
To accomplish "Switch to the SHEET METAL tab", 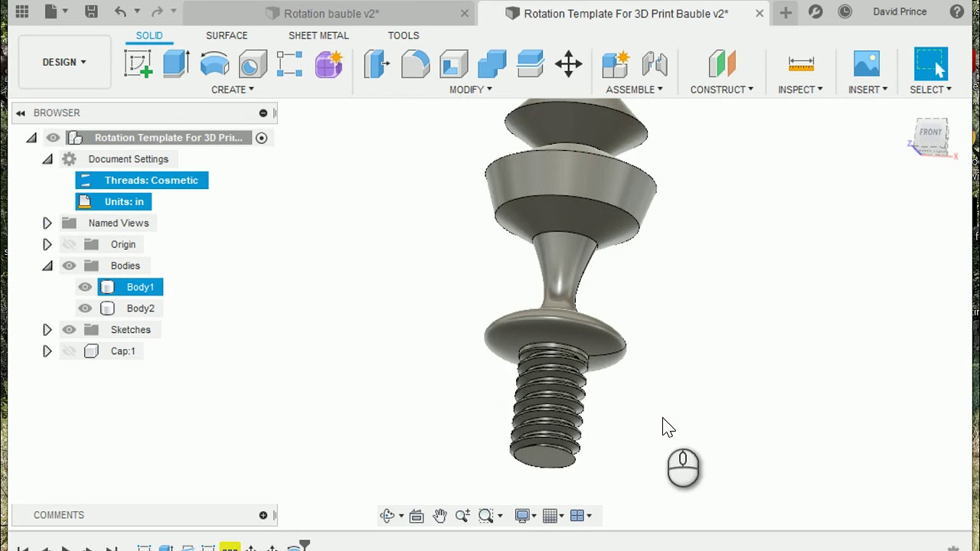I will 318,35.
